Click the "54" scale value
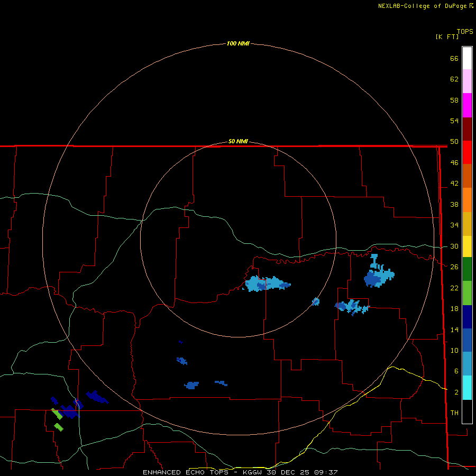 click(x=454, y=121)
